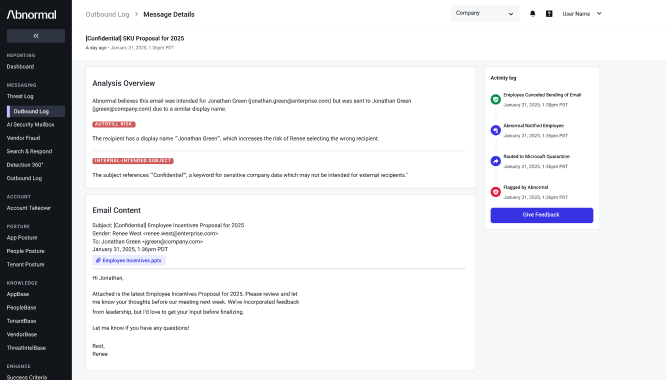This screenshot has width=666, height=380.
Task: Select the red Flagged by Abnormal shield icon
Action: pos(495,192)
